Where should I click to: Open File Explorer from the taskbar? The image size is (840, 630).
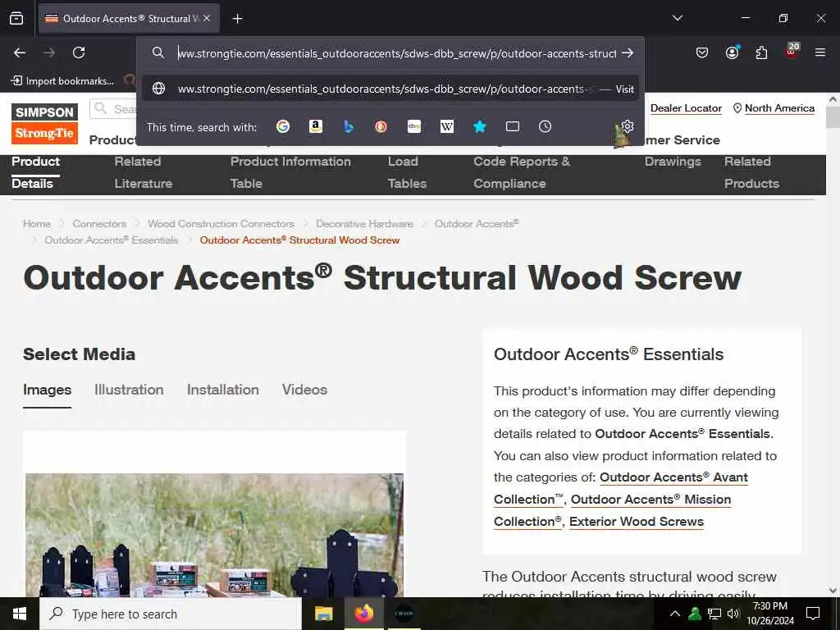[323, 614]
